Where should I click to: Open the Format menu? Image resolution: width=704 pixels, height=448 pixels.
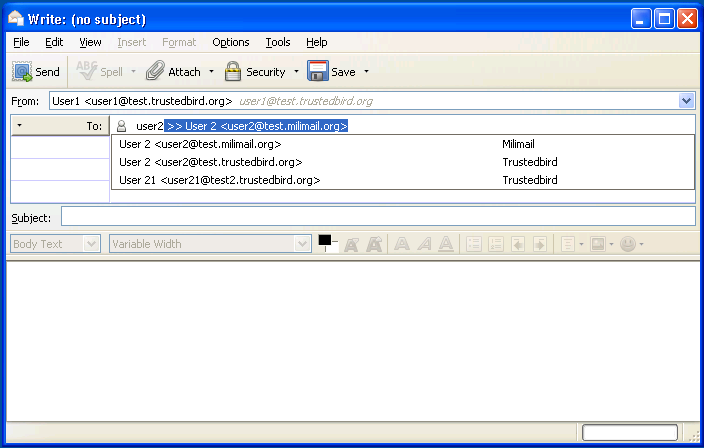pos(179,42)
